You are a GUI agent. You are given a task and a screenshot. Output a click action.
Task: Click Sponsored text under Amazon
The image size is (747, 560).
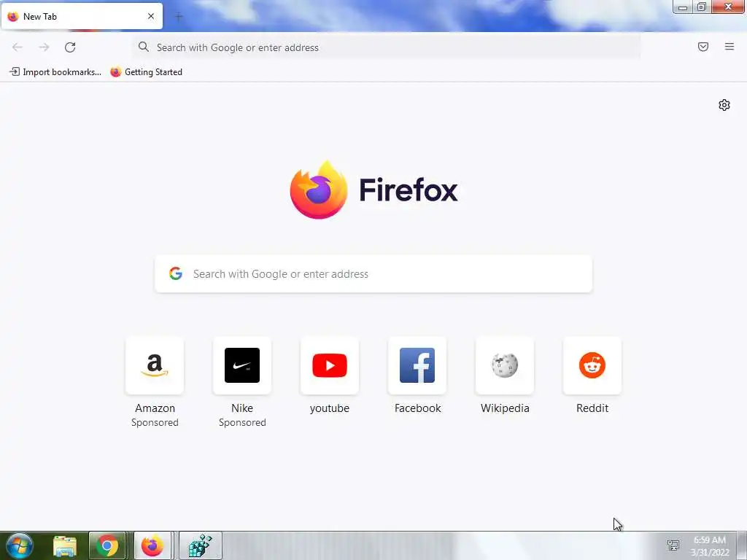(x=155, y=423)
